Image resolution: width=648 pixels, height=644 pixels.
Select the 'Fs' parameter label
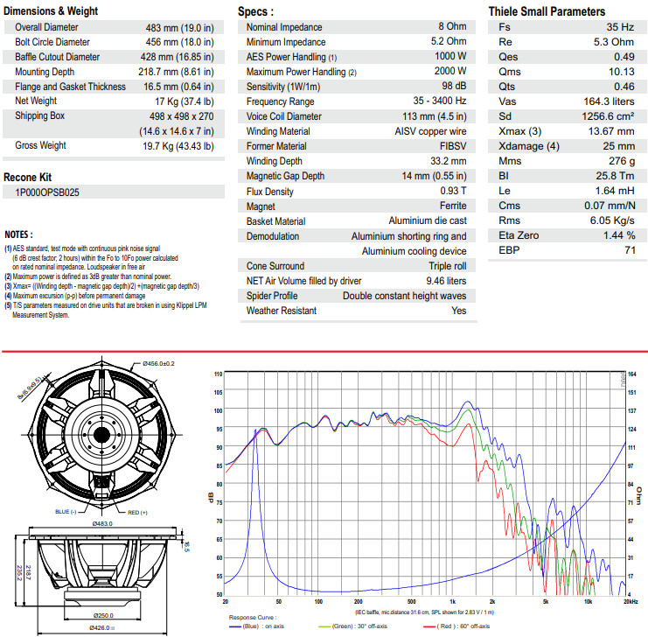[x=505, y=27]
